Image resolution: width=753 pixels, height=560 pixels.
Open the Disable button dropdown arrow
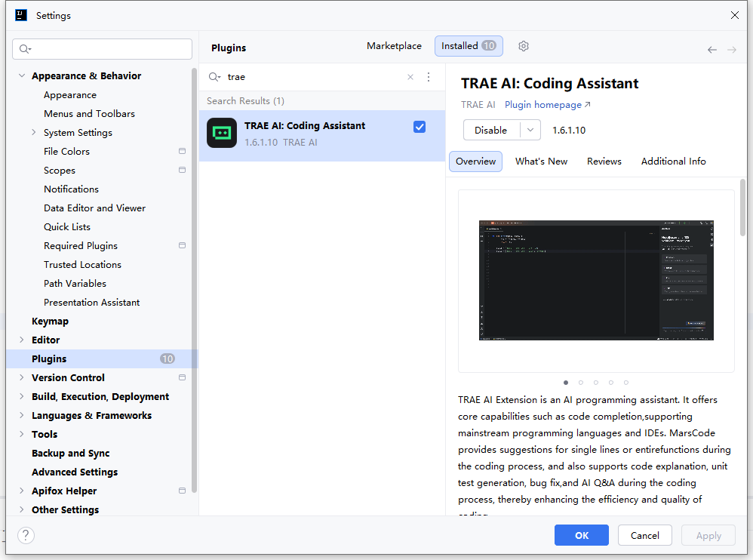(531, 130)
